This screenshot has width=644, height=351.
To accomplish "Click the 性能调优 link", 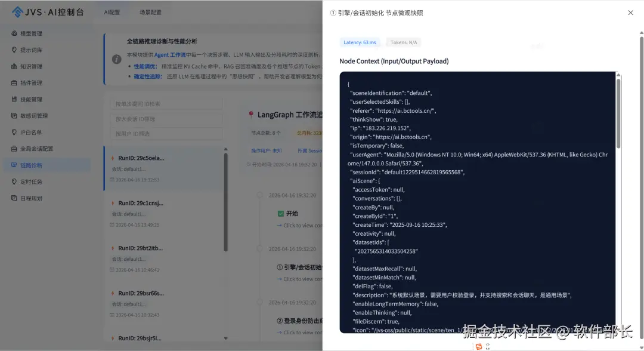I will 145,66.
